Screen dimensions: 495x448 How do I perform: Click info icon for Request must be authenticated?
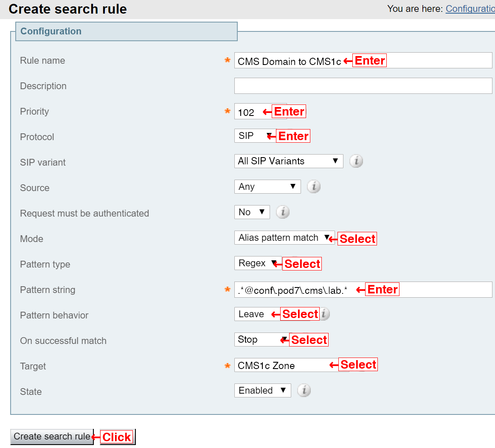click(283, 212)
